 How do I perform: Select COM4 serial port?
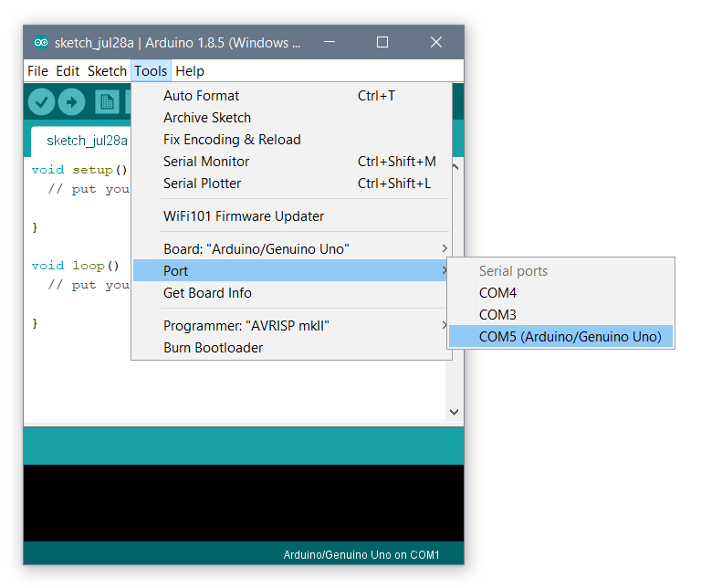(x=497, y=293)
